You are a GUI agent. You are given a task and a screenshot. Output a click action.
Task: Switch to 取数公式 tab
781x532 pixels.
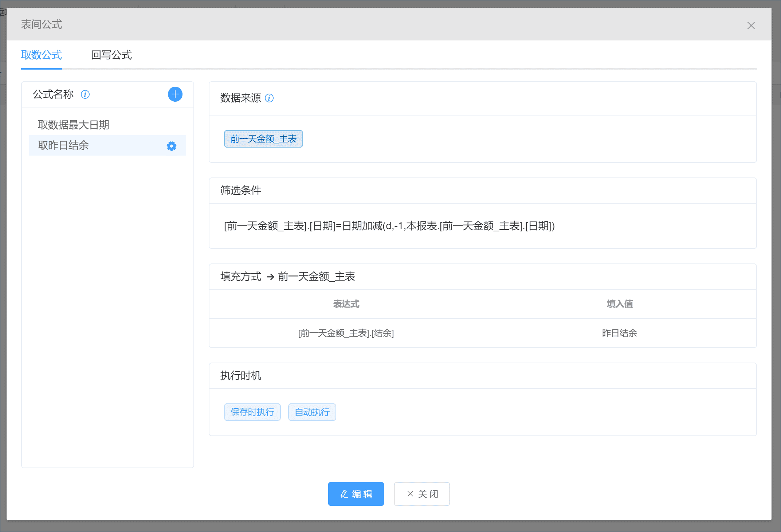point(42,55)
